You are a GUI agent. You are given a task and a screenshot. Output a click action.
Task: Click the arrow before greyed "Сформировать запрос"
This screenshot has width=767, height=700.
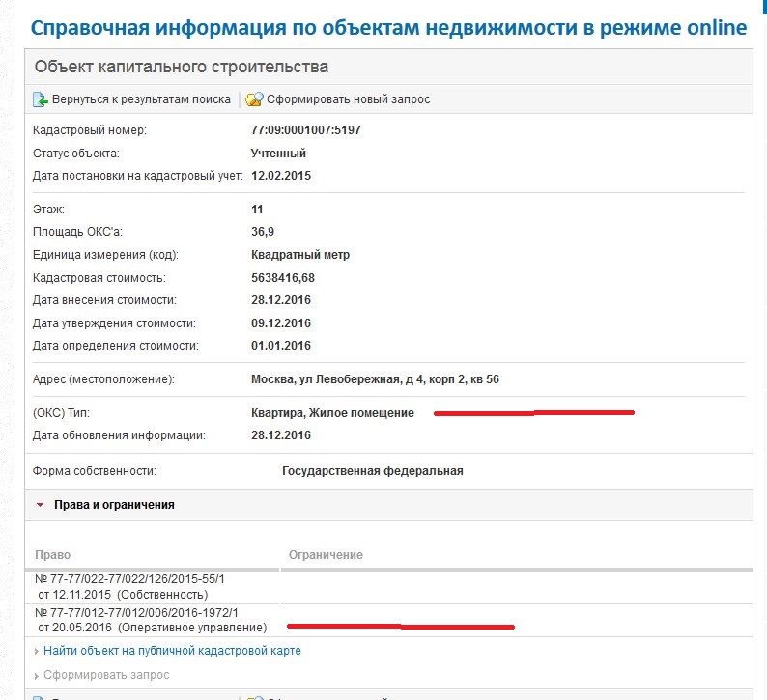pyautogui.click(x=37, y=675)
